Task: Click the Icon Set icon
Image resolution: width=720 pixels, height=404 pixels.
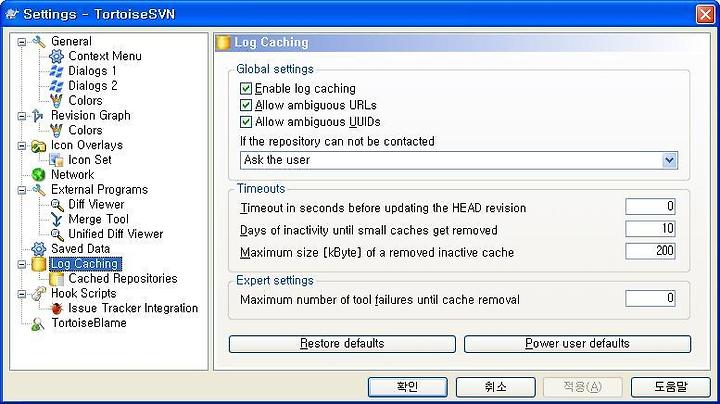Action: (x=56, y=160)
